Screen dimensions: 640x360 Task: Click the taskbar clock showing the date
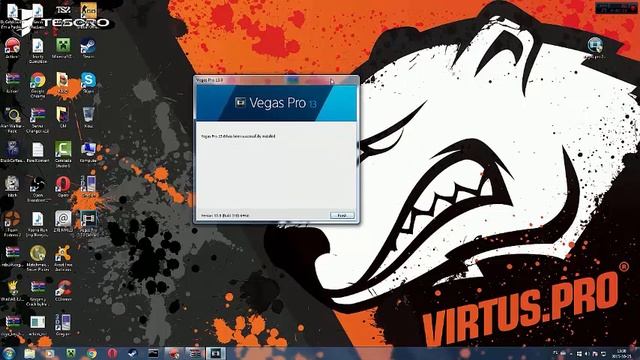(622, 353)
